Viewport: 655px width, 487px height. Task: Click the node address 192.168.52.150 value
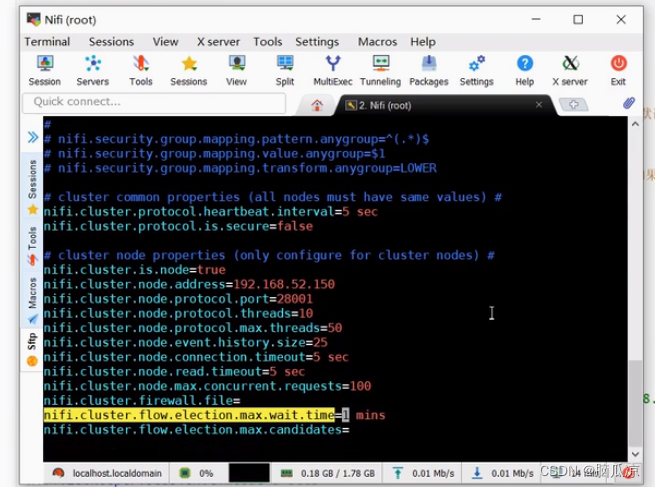pos(284,284)
